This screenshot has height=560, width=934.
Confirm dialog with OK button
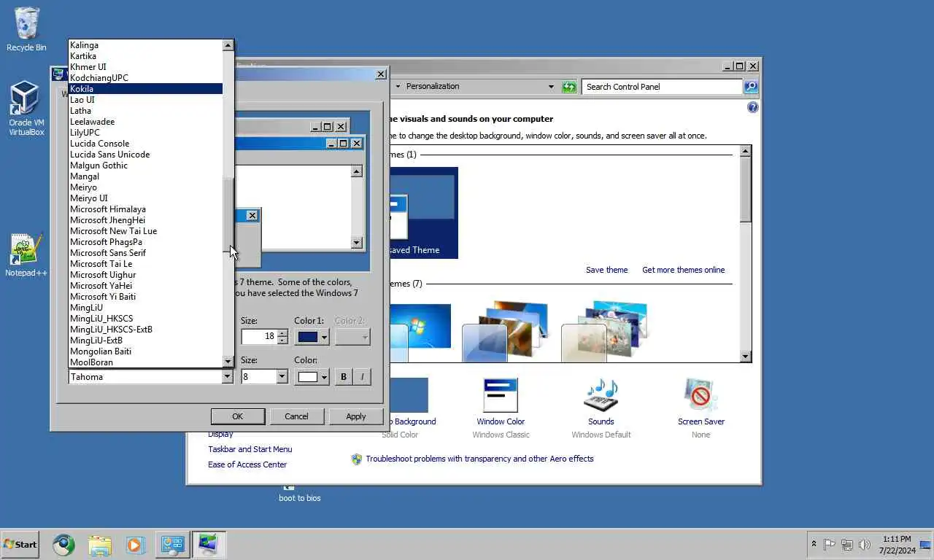[x=238, y=416]
